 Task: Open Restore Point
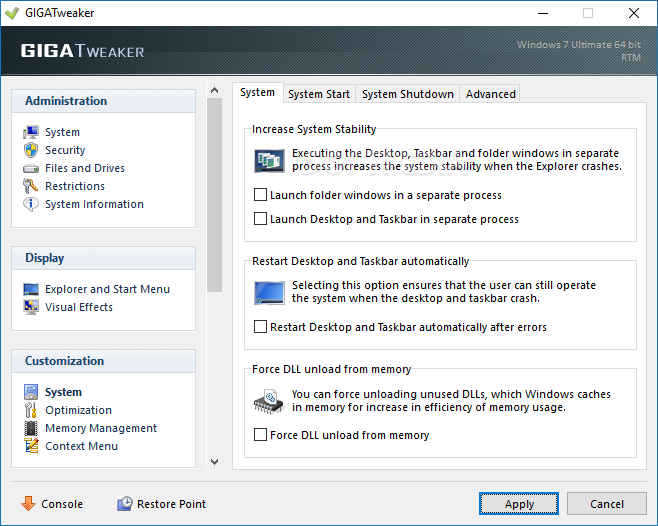click(x=171, y=504)
